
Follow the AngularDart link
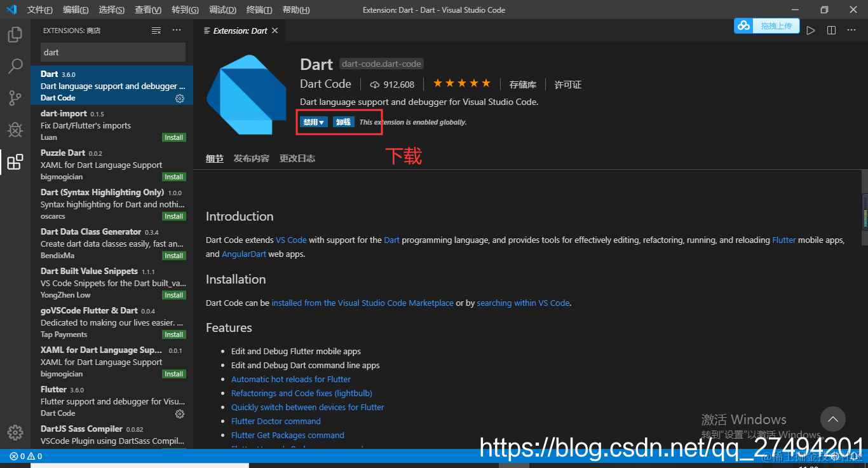click(245, 254)
